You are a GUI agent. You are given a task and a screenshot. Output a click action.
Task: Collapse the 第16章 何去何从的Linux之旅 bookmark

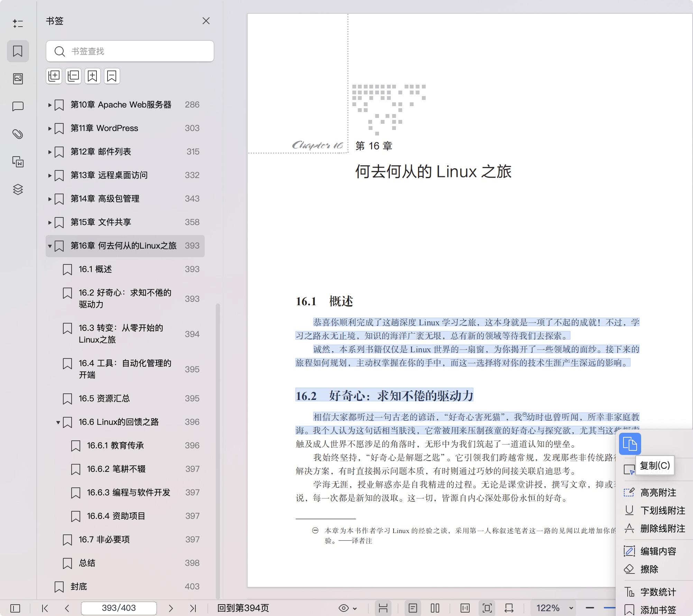tap(49, 246)
